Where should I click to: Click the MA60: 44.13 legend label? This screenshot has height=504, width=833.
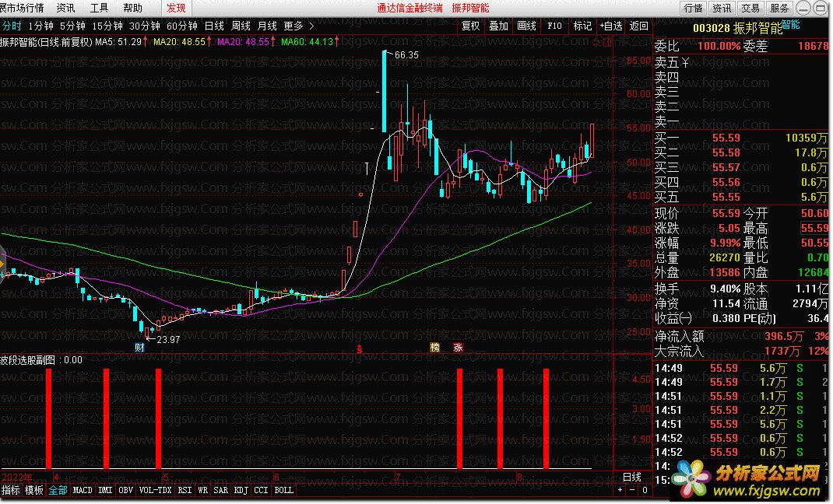point(308,42)
